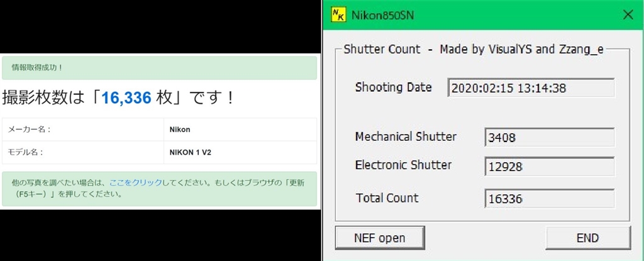Select the Shooting Date field
Viewport: 644px width, 261px height.
[531, 87]
